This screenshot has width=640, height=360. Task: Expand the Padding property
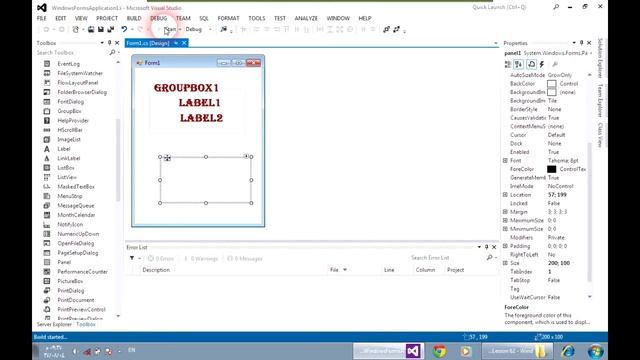(x=505, y=246)
